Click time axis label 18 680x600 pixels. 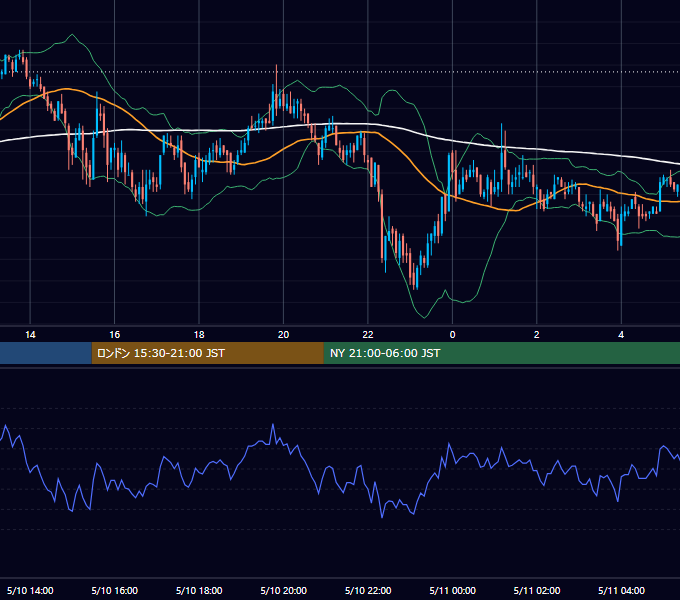click(199, 335)
